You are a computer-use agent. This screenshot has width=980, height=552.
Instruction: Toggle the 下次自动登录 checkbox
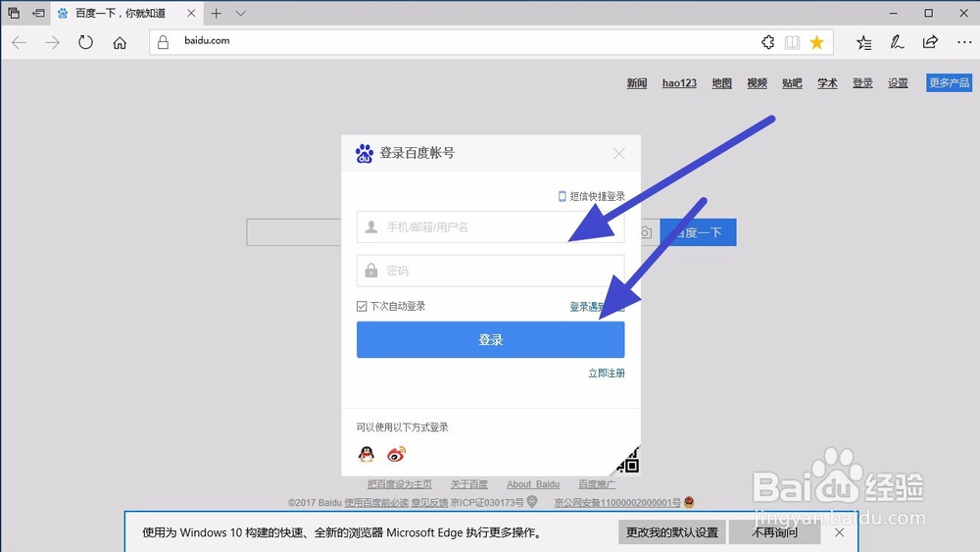click(362, 306)
